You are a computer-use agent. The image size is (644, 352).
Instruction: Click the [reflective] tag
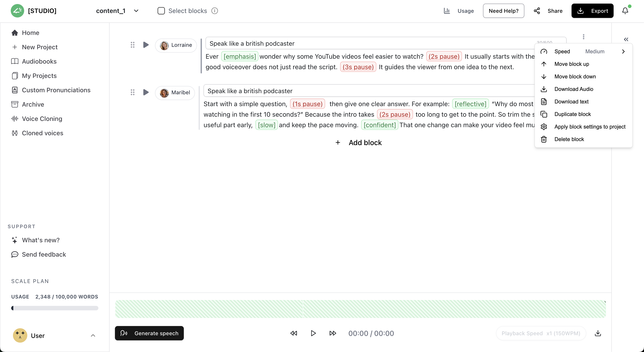click(470, 104)
